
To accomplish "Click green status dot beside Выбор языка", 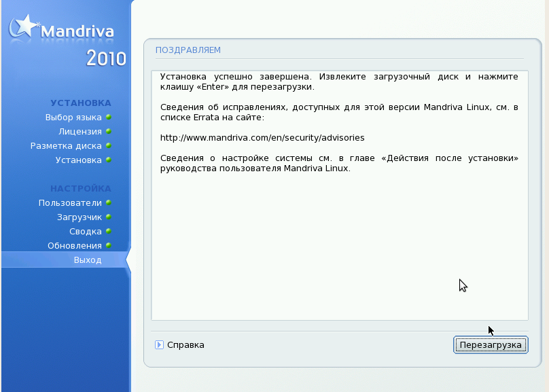I will (x=109, y=117).
